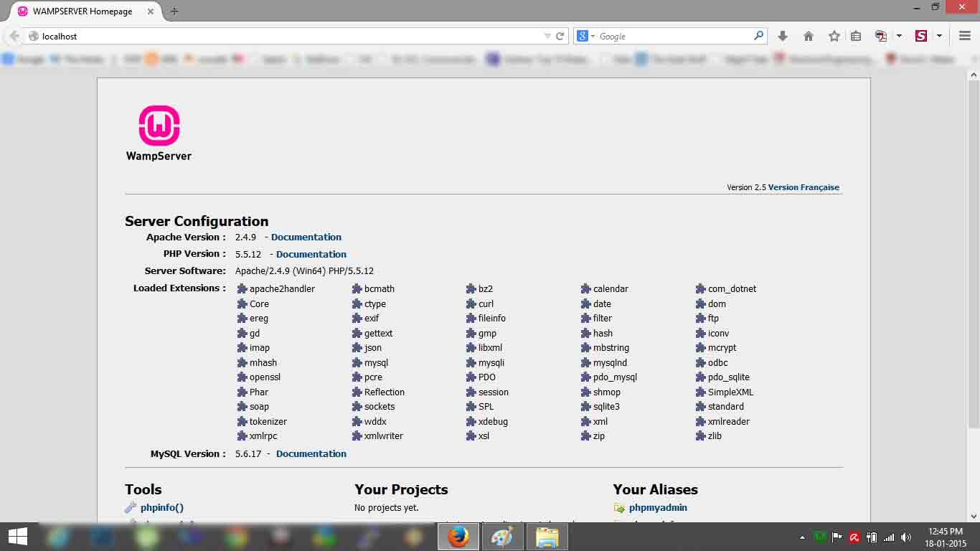The height and width of the screenshot is (551, 980).
Task: Click the alias icon beside phpmyadmin
Action: (619, 508)
